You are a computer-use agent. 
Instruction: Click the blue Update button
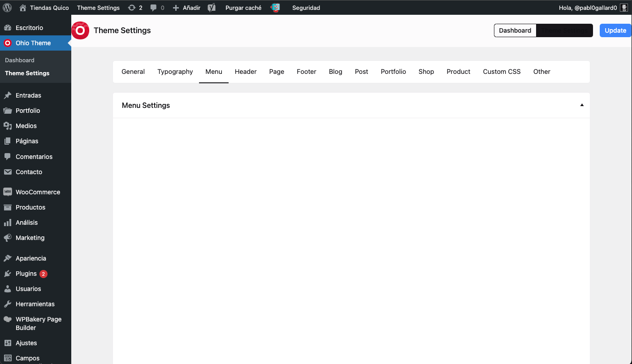tap(615, 30)
